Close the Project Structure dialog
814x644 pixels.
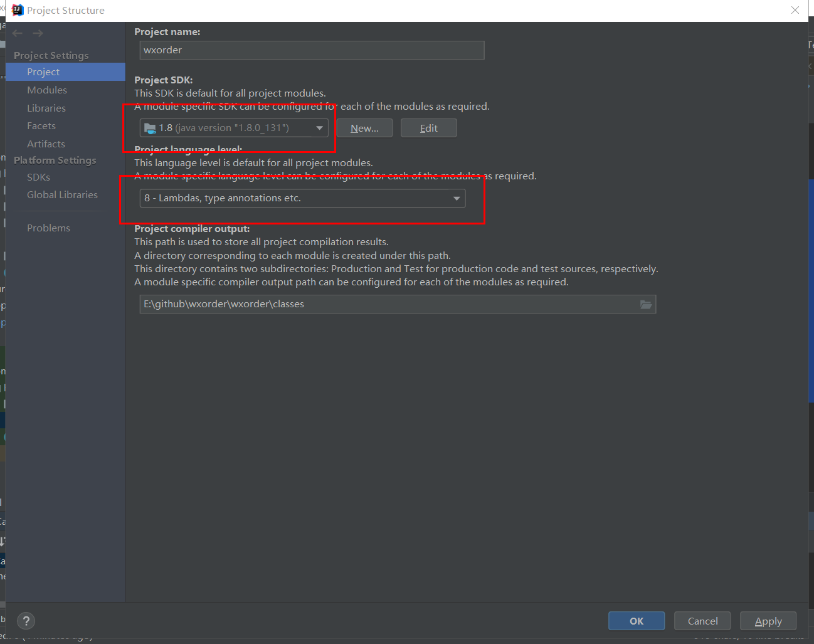pyautogui.click(x=795, y=10)
